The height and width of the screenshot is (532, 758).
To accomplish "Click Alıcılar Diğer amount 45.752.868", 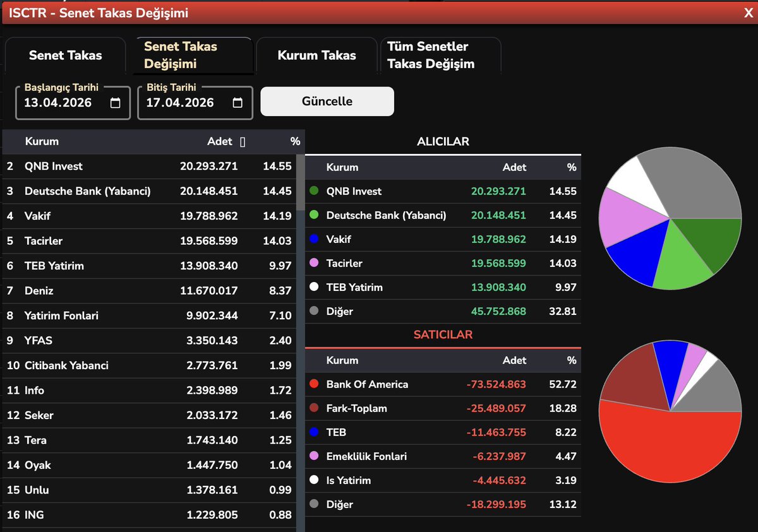I will [x=498, y=310].
